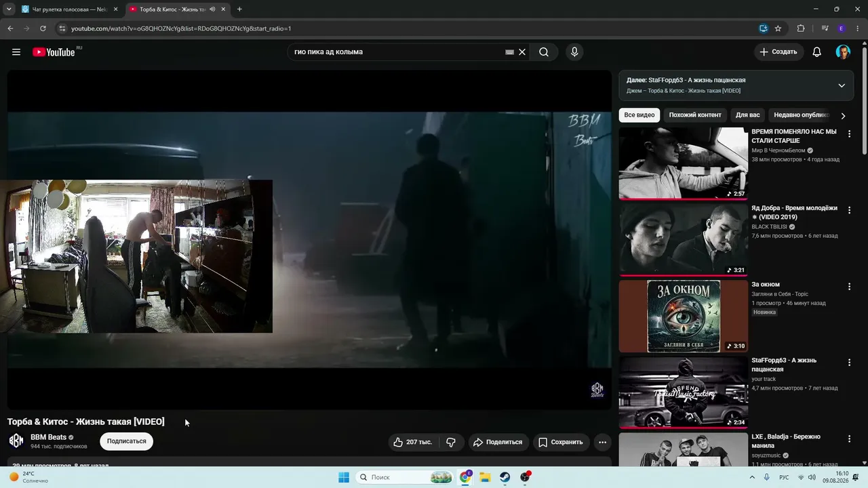Viewport: 868px width, 488px height.
Task: Open the BBM Beats channel avatar
Action: coord(16,441)
